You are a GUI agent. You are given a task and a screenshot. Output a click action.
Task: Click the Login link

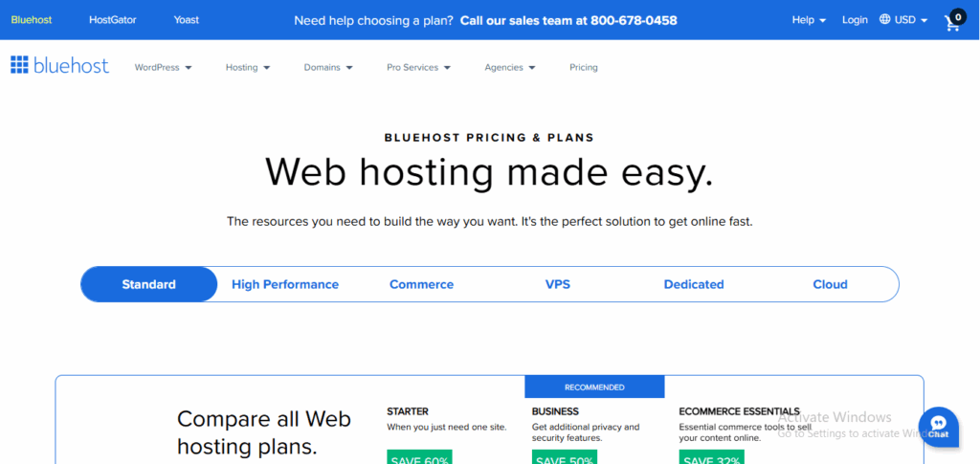coord(855,20)
